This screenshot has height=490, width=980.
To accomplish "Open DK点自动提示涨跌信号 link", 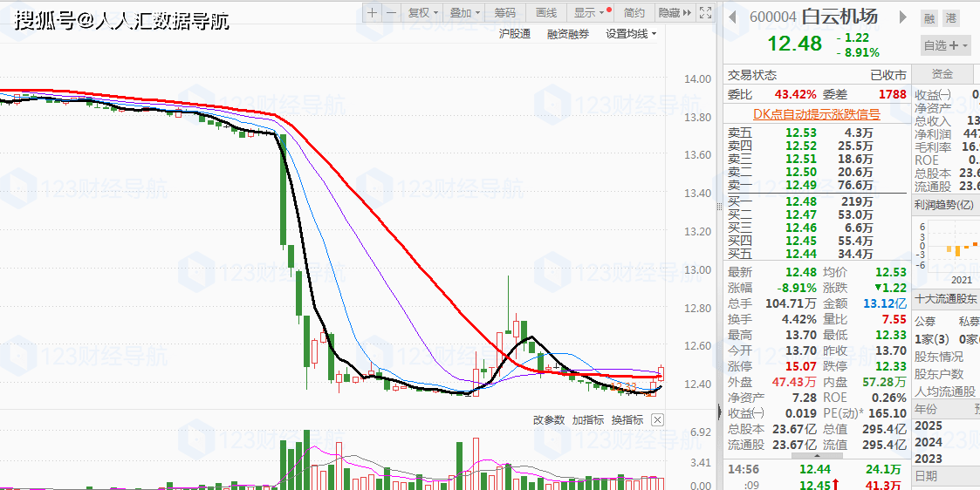I will coord(816,114).
